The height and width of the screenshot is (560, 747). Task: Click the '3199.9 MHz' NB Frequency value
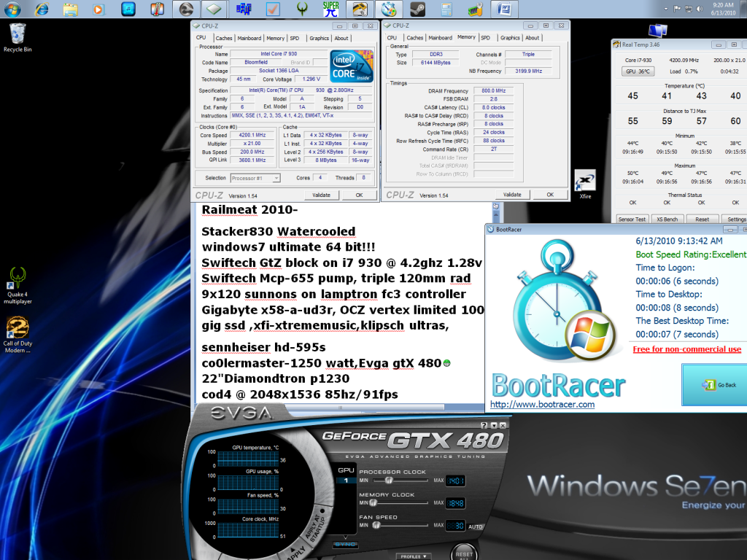tap(528, 71)
